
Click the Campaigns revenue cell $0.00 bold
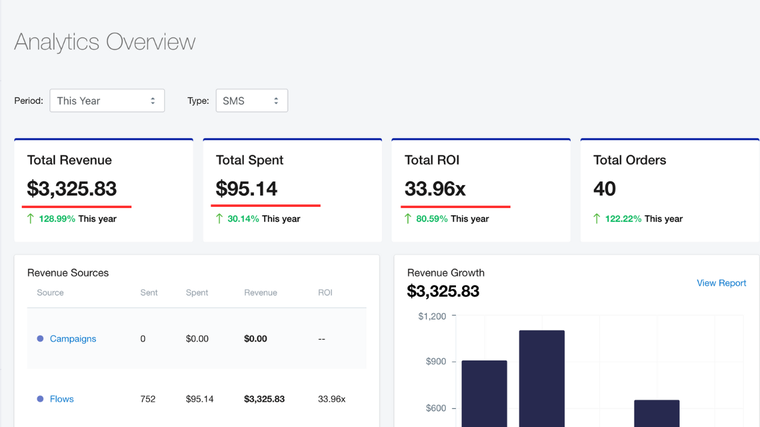point(255,339)
